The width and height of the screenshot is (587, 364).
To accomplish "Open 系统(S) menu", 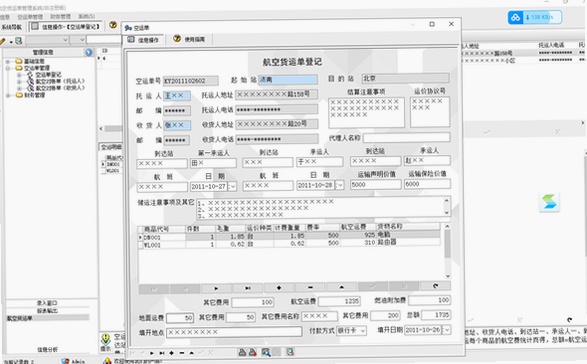I will [86, 16].
